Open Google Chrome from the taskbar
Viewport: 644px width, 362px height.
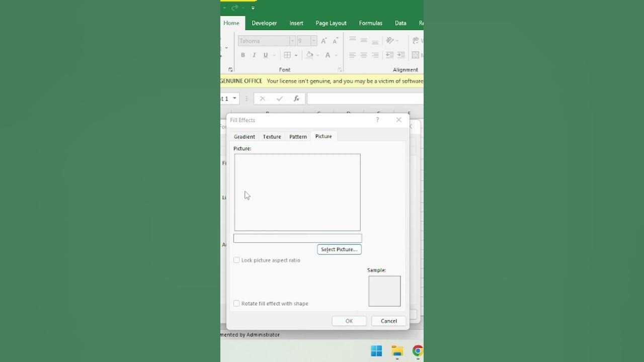(x=418, y=351)
